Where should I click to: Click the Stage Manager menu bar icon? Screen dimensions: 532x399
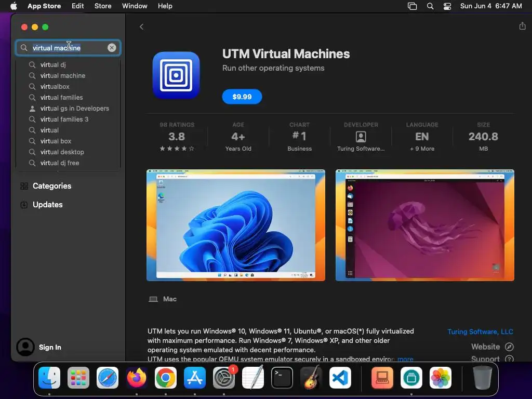412,6
